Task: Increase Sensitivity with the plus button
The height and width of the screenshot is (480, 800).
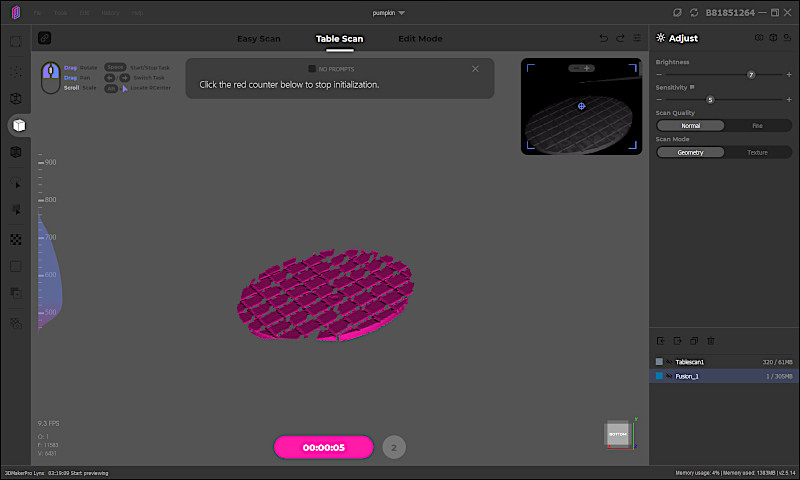Action: pyautogui.click(x=789, y=99)
